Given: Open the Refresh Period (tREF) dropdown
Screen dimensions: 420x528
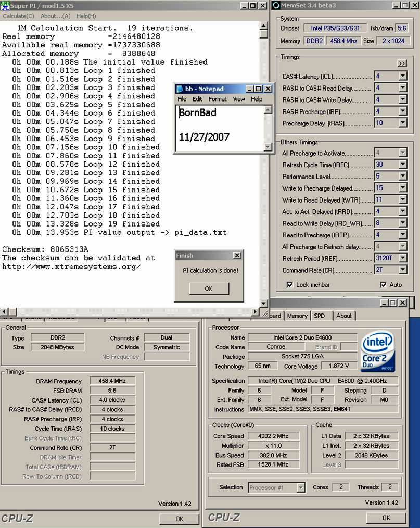Looking at the screenshot, I should tap(403, 258).
